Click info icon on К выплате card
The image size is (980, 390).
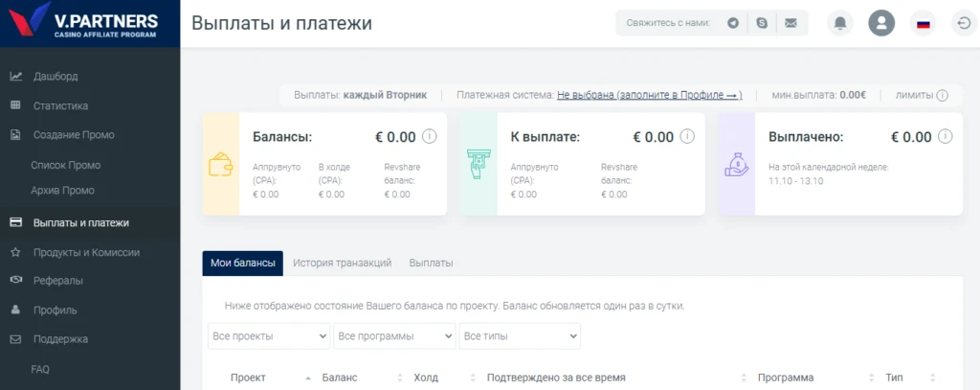687,136
